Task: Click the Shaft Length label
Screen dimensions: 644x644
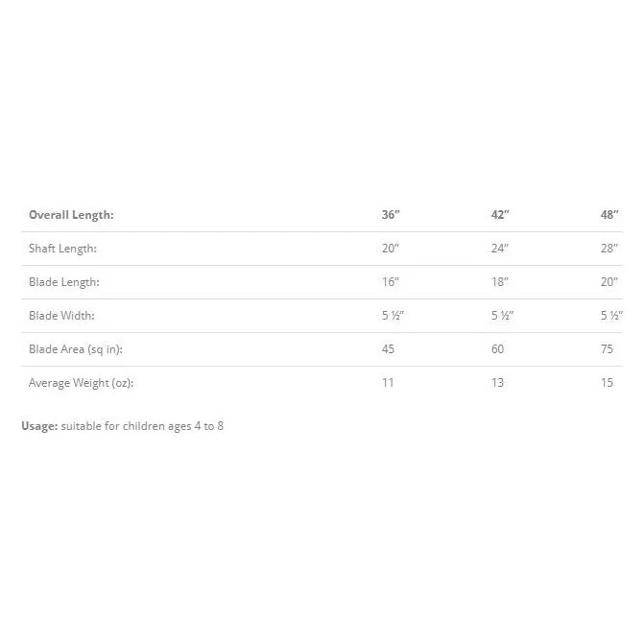Action: click(62, 249)
